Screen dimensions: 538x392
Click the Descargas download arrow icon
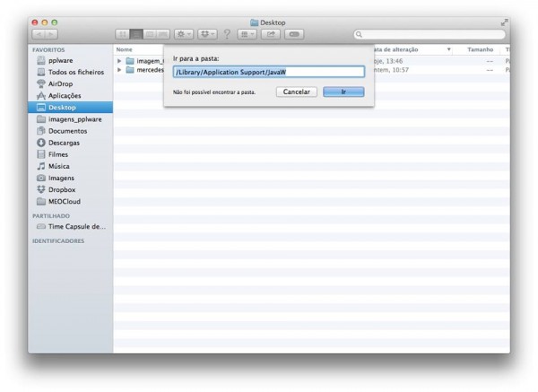pyautogui.click(x=41, y=143)
